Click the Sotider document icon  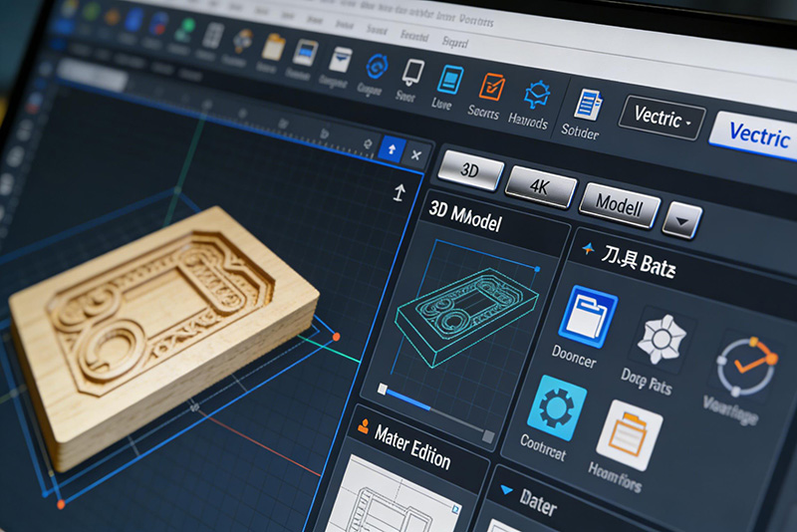588,105
